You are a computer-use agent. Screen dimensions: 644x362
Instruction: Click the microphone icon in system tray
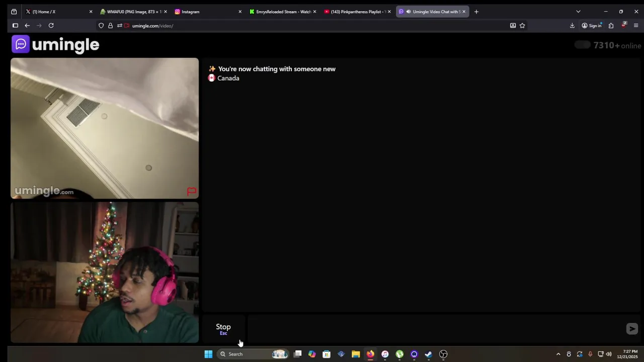tap(590, 354)
